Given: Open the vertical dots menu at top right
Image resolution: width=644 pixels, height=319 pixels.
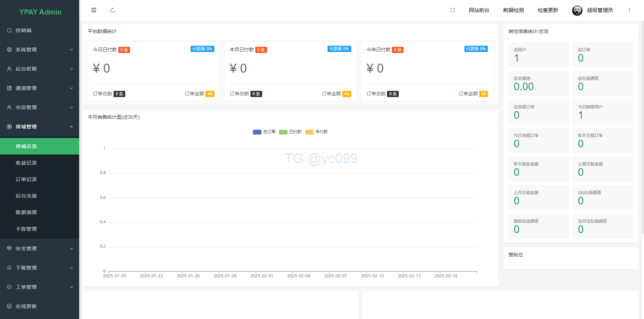Looking at the screenshot, I should [629, 10].
